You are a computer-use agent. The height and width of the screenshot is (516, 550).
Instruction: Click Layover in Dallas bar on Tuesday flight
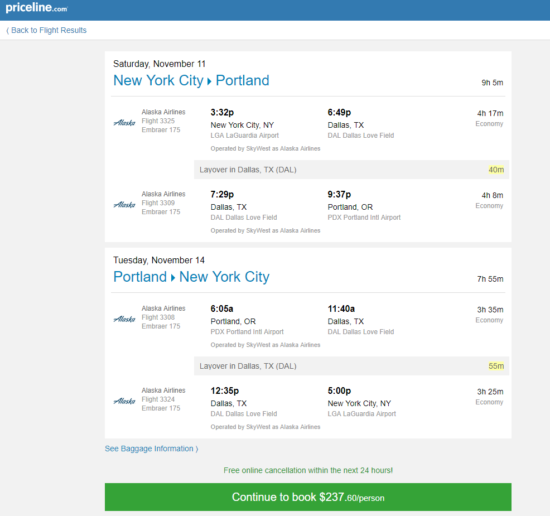coord(351,366)
